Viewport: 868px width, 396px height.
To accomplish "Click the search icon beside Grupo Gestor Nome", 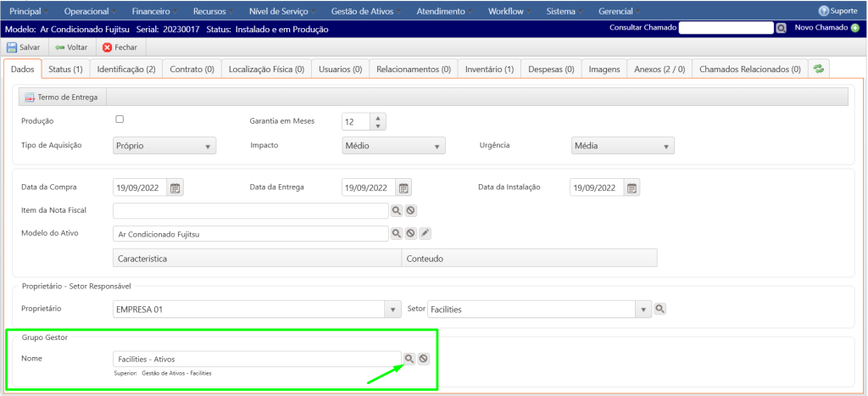I will (409, 359).
